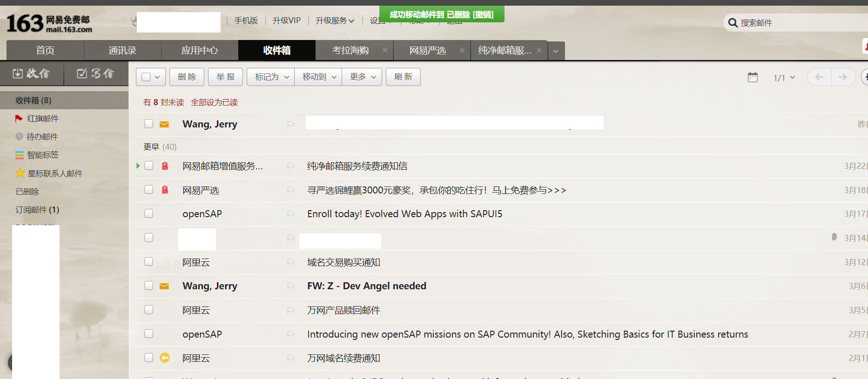
Task: Tick the checkbox for the newest Wang, Jerry email
Action: (x=148, y=124)
